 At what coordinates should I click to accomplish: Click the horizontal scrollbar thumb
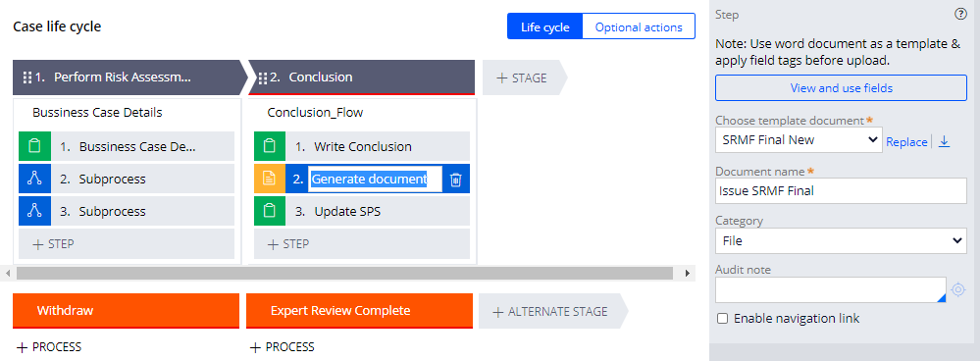(344, 273)
